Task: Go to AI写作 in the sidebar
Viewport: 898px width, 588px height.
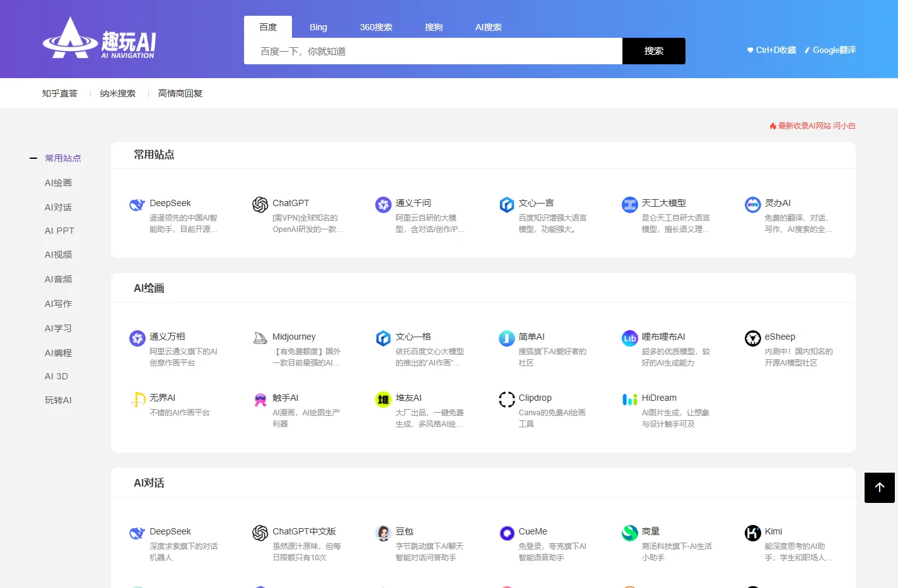Action: [58, 304]
